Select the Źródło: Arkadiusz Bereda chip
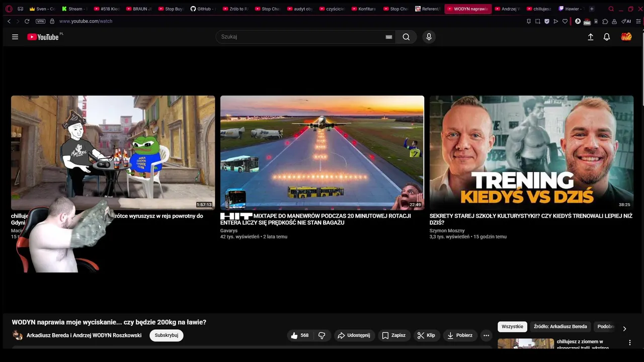This screenshot has height=362, width=644. (x=560, y=327)
